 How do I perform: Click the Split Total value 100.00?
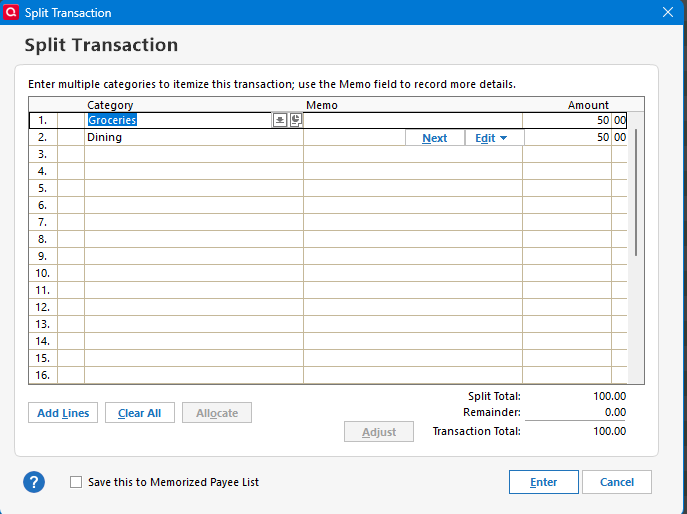(609, 396)
